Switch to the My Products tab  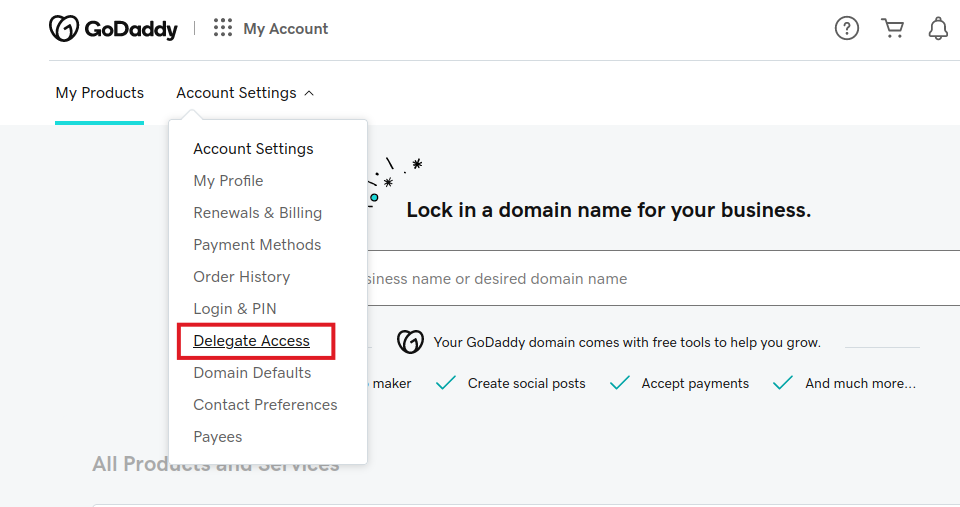tap(100, 93)
